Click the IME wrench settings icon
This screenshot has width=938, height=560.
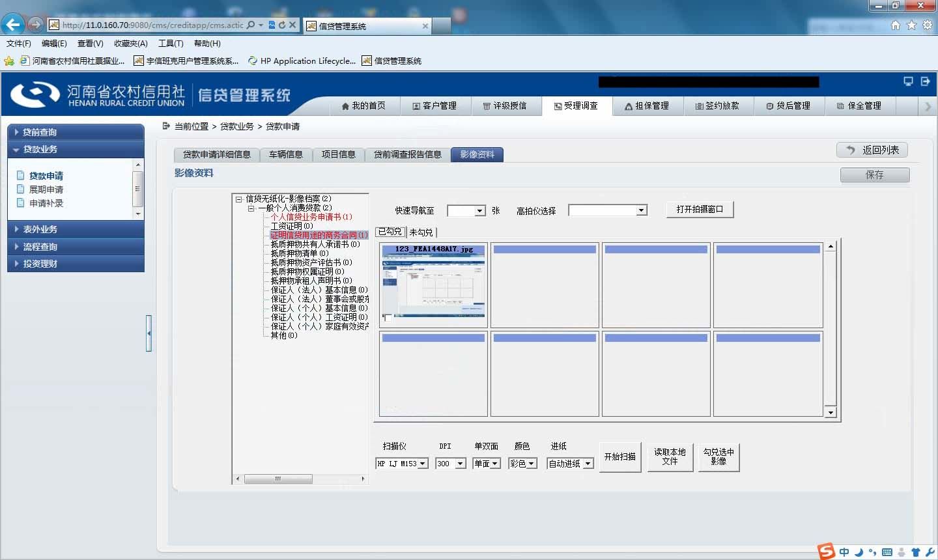[930, 552]
